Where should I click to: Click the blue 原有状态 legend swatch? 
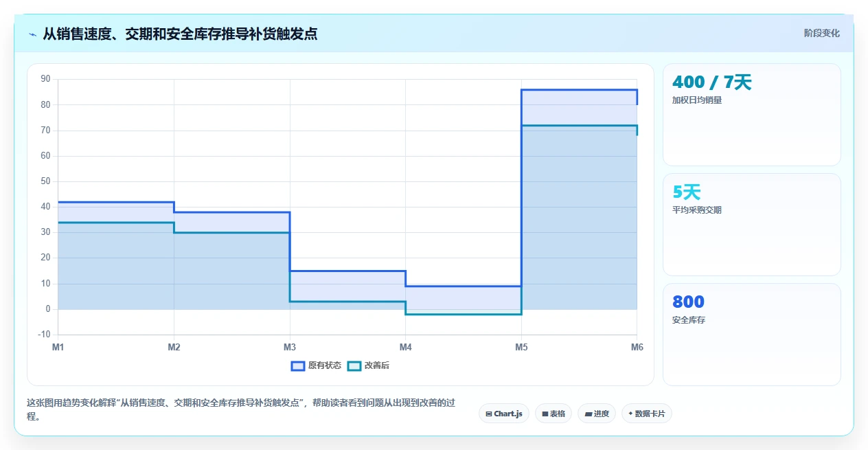tap(298, 365)
